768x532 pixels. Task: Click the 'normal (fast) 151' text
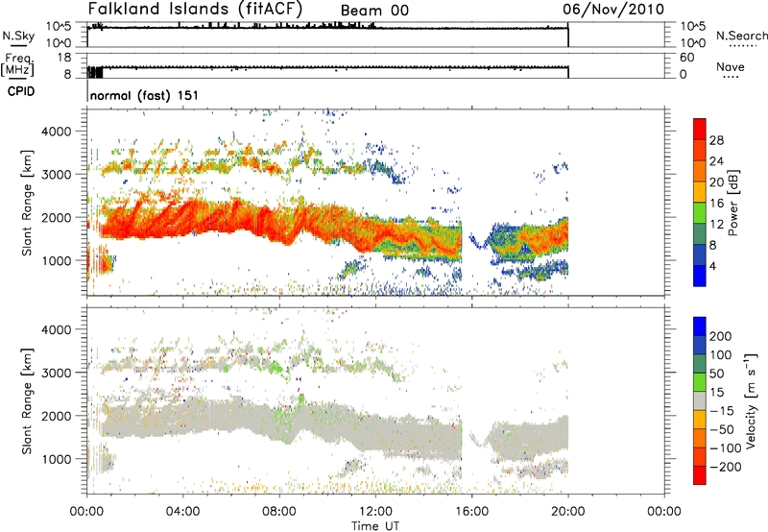(144, 95)
